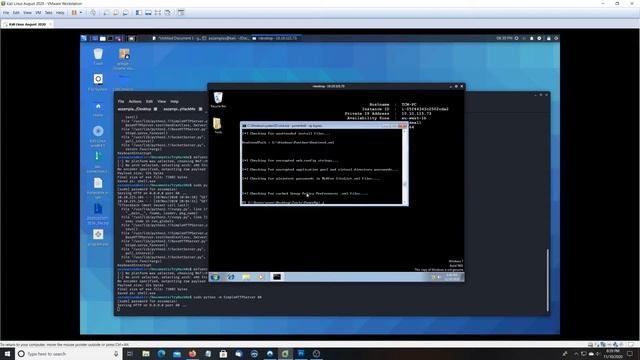Screen dimensions: 640x360
Task: Select the first terminal tab ending in /Desktop
Action: (138, 109)
